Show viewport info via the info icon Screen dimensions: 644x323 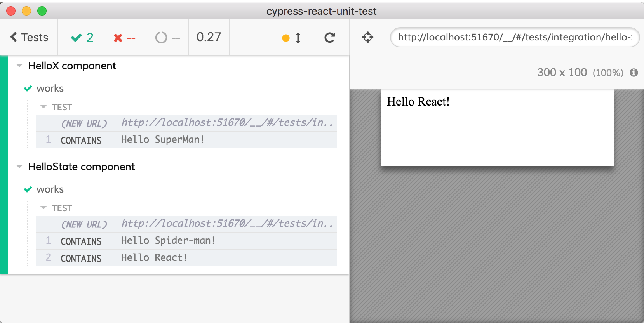634,73
